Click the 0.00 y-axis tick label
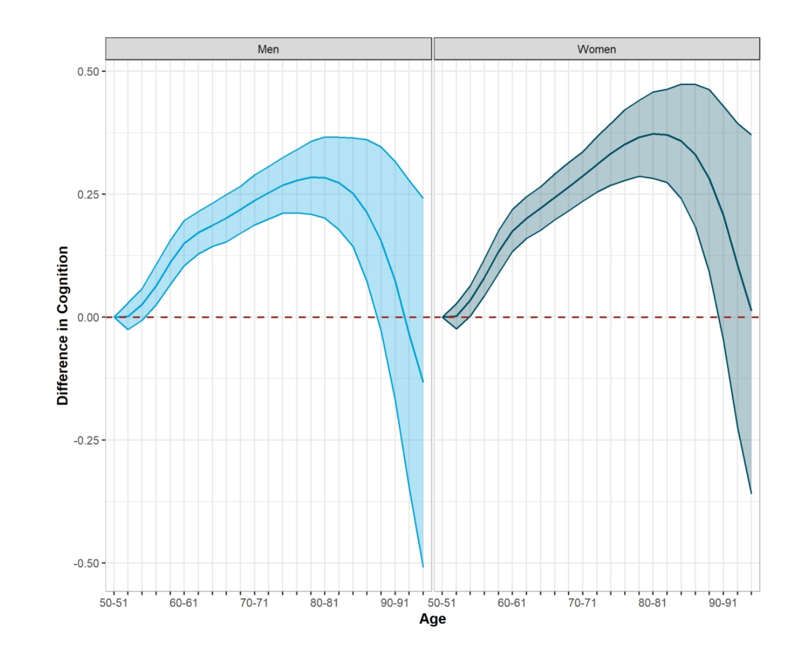 [88, 318]
